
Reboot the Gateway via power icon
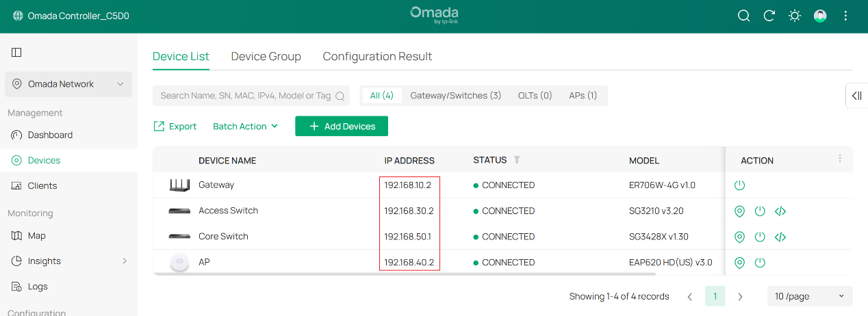(739, 185)
